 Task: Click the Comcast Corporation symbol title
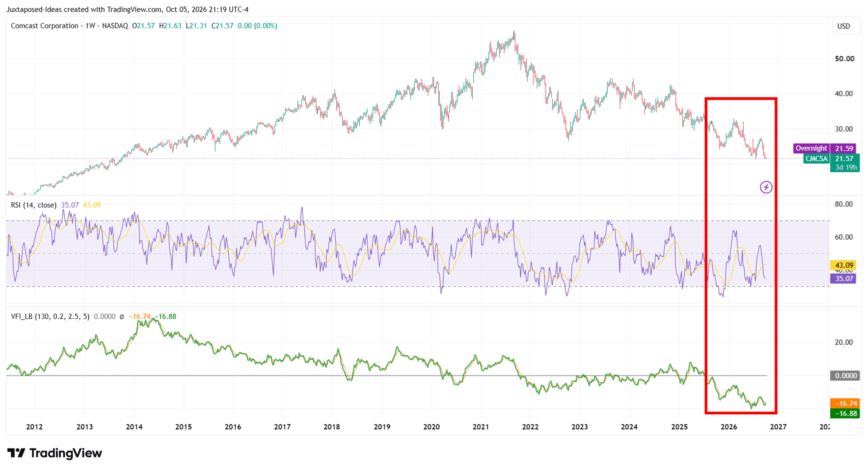(x=44, y=26)
